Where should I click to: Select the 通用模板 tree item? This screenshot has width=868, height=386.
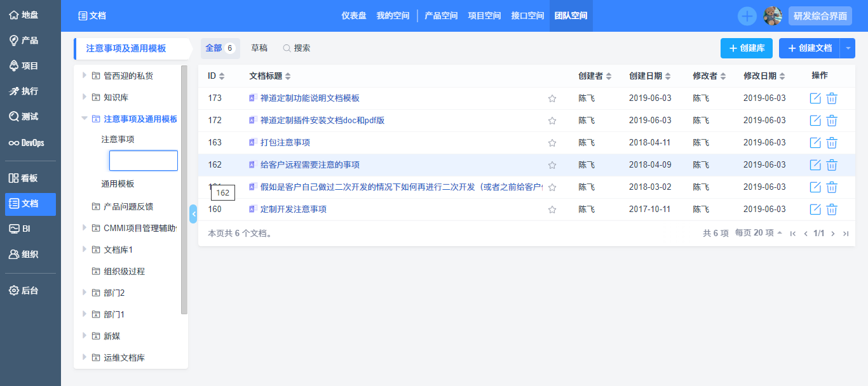click(118, 183)
